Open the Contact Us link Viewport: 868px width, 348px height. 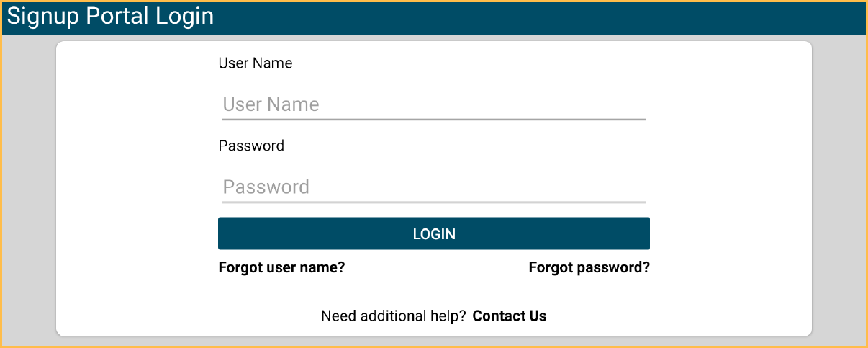point(510,316)
